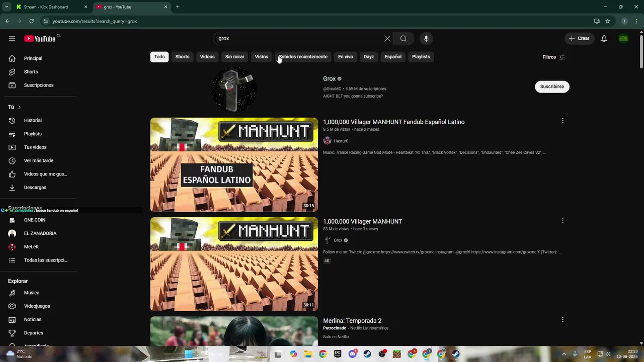Open the Filtros options
Image resolution: width=644 pixels, height=362 pixels.
[x=554, y=57]
